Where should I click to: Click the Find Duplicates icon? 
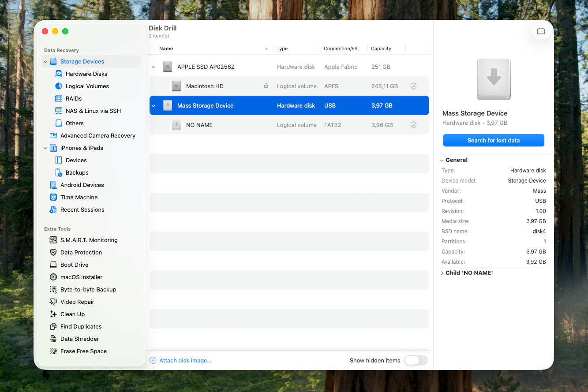[x=53, y=326]
